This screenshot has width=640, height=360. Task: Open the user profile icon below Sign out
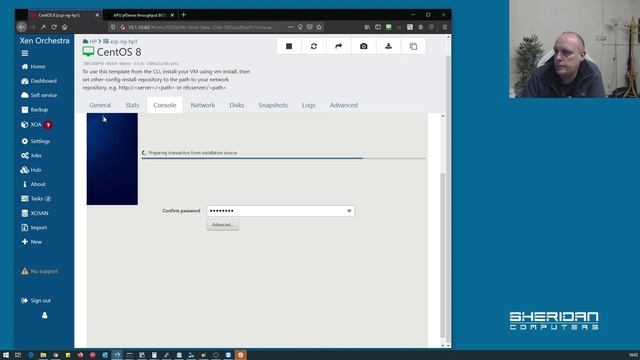tap(44, 315)
